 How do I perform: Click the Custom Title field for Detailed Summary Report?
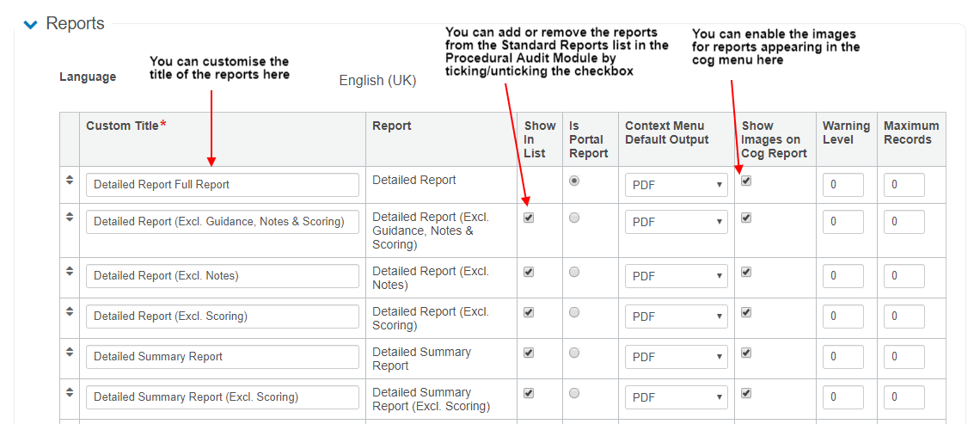223,357
